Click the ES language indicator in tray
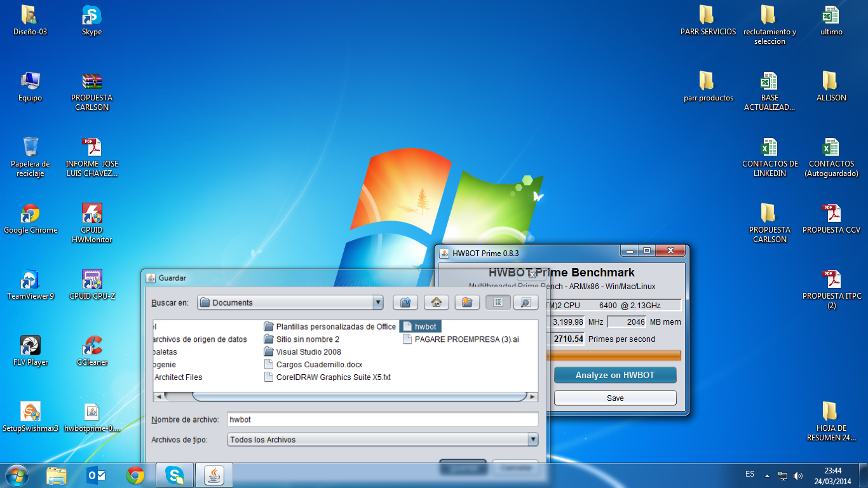The width and height of the screenshot is (868, 488). coord(750,474)
